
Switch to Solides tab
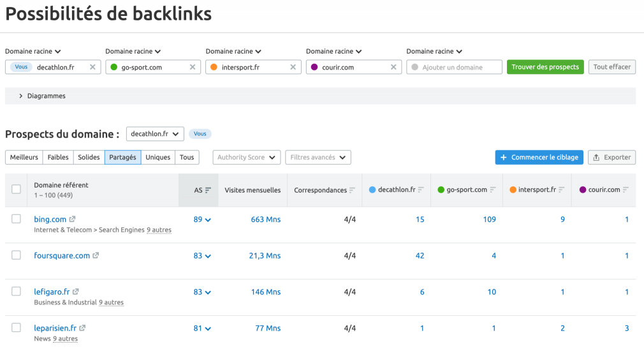click(89, 158)
